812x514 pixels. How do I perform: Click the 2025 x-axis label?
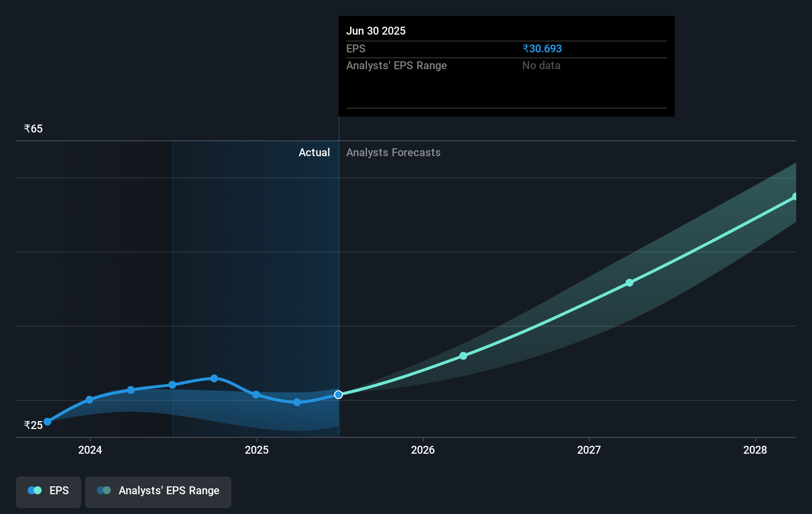point(257,450)
